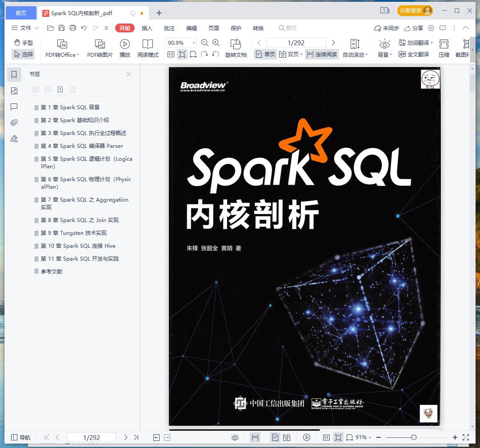480x448 pixels.
Task: Open the 90.9% zoom dropdown
Action: 194,43
